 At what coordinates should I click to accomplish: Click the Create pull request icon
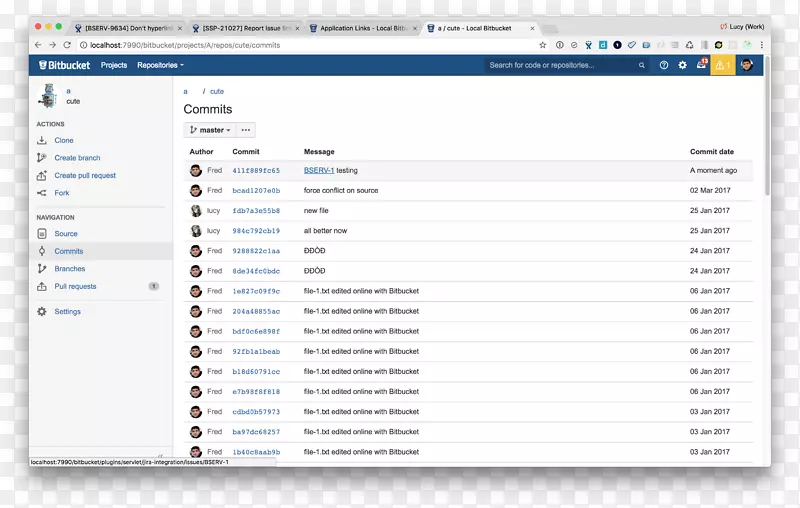click(42, 175)
